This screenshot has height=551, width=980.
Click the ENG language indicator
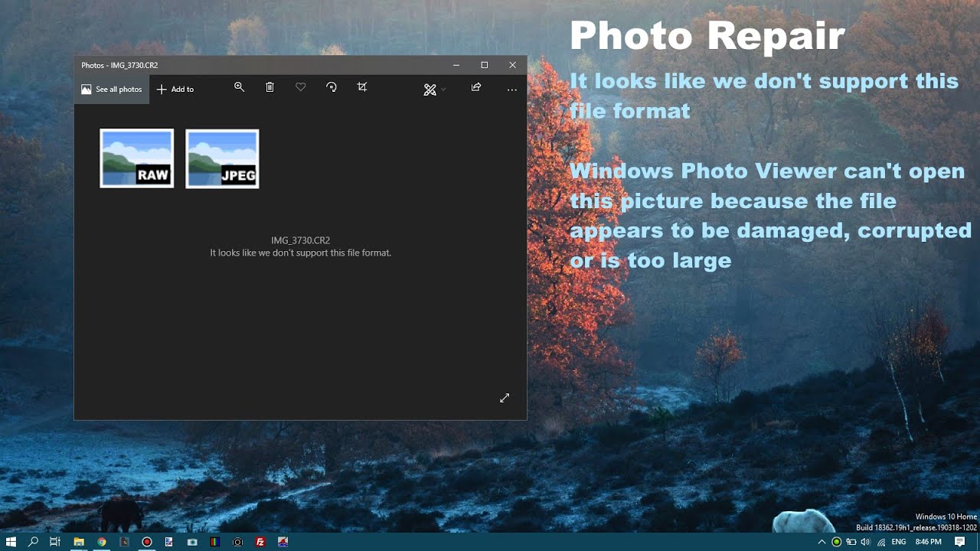click(899, 542)
